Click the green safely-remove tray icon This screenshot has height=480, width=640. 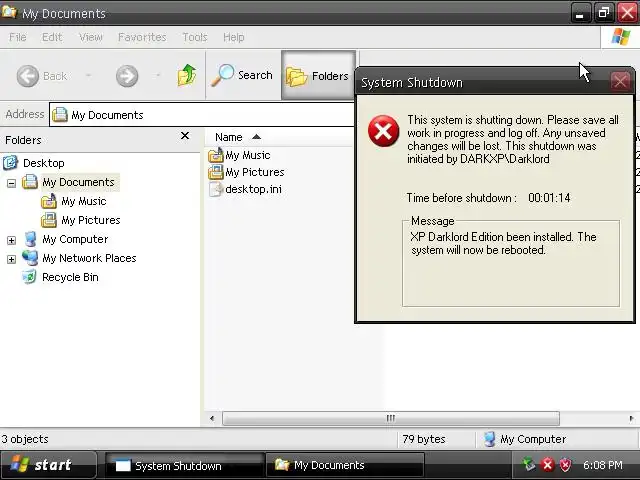click(529, 464)
